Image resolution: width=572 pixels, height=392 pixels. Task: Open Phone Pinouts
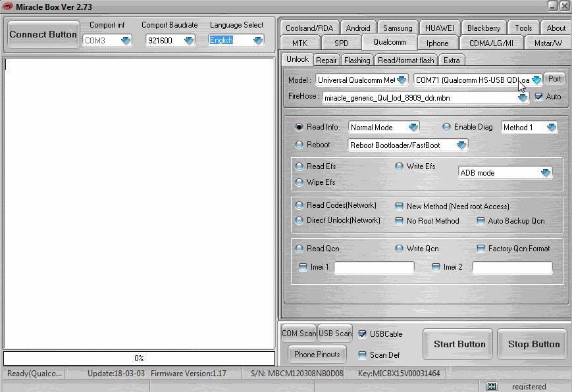[317, 355]
